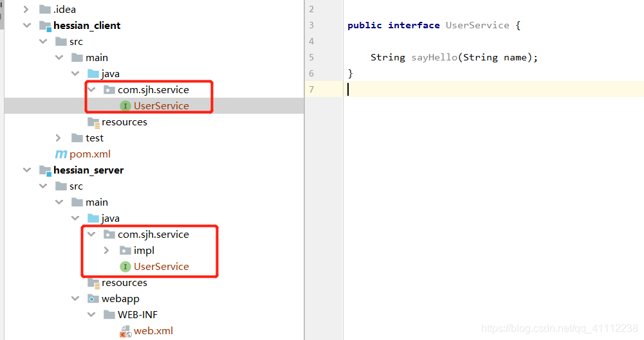Click the hessian_server module icon
This screenshot has height=340, width=644.
[x=45, y=170]
